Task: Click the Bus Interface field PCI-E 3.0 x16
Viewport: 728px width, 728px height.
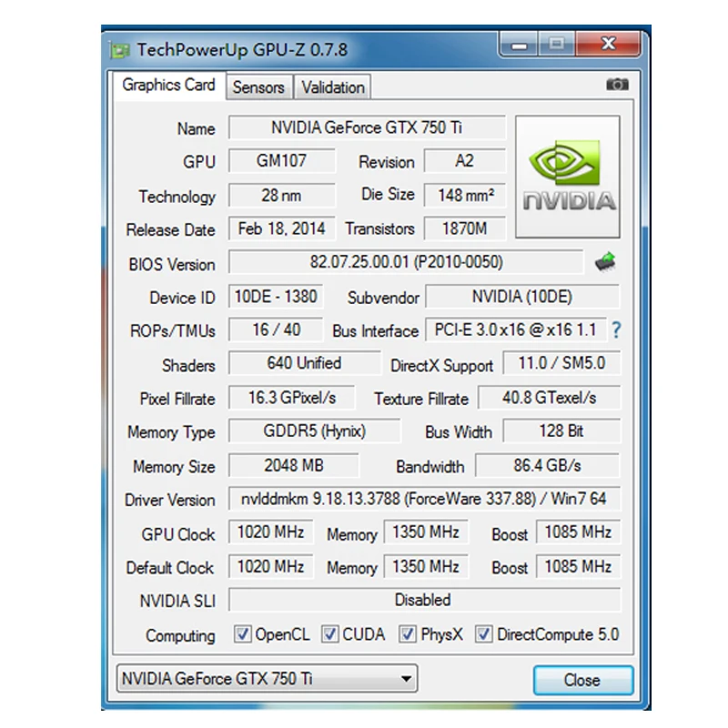Action: [515, 330]
